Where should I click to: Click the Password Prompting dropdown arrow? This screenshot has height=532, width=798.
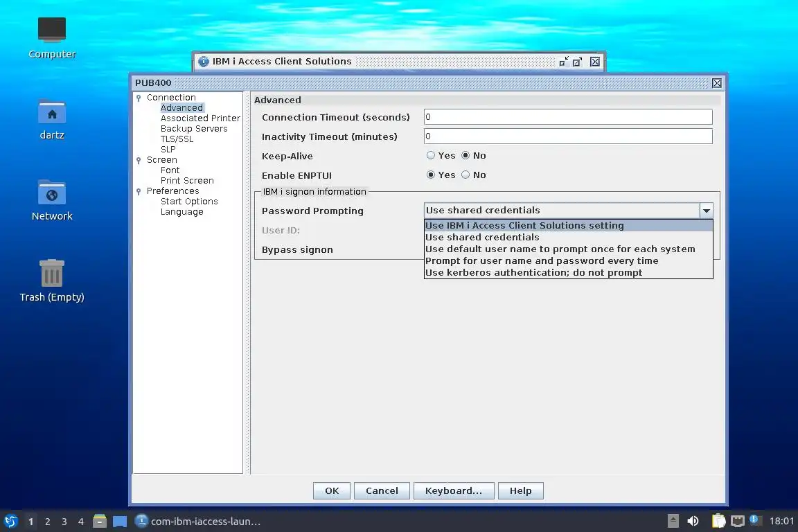click(707, 211)
